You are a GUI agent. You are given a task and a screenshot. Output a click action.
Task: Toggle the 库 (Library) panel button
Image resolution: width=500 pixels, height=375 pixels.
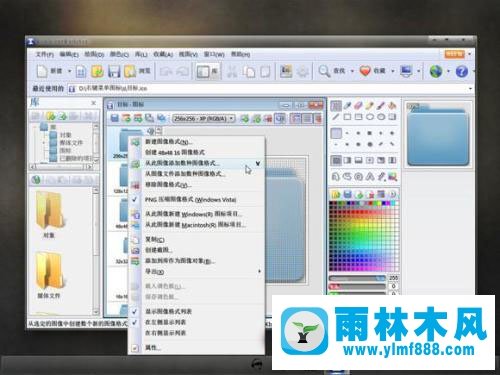[x=207, y=71]
